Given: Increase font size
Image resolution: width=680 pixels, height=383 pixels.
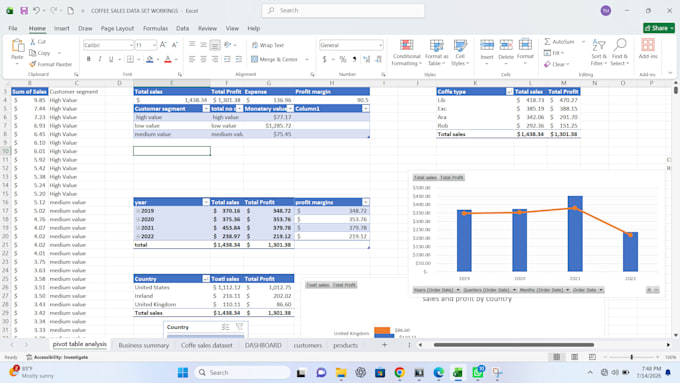Looking at the screenshot, I should coord(163,45).
